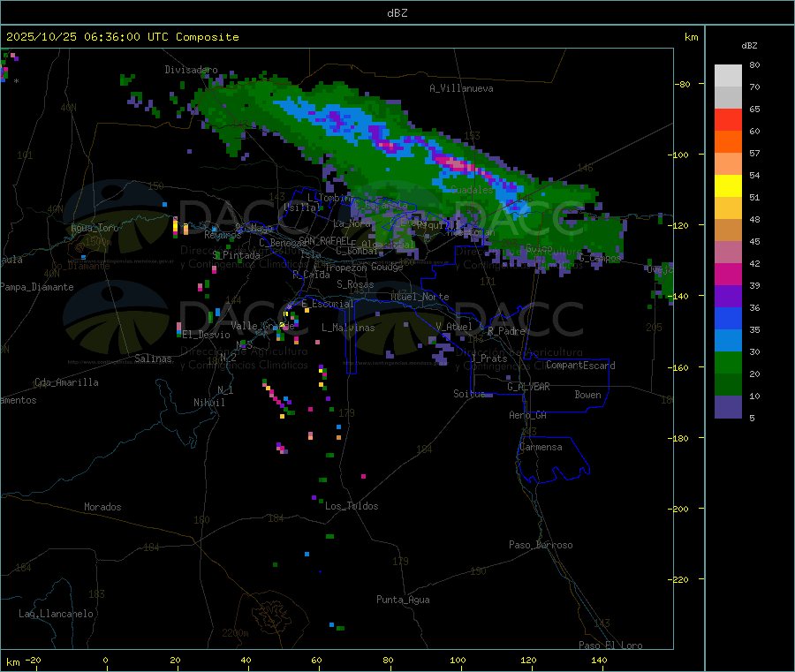Click the El_Desvio map label

206,335
